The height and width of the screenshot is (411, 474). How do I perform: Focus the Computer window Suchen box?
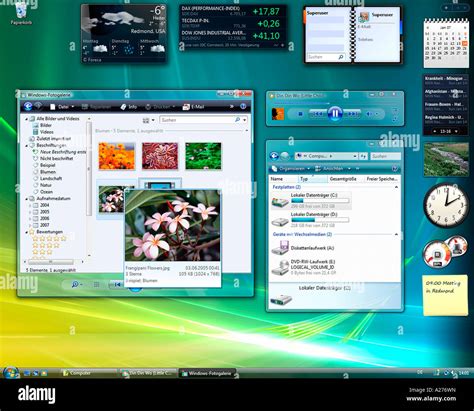385,156
